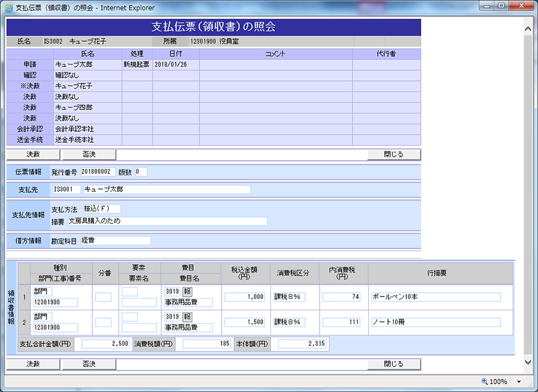538x392 pixels.
Task: Click the 種別 field 部門 in row 2
Action: point(42,317)
